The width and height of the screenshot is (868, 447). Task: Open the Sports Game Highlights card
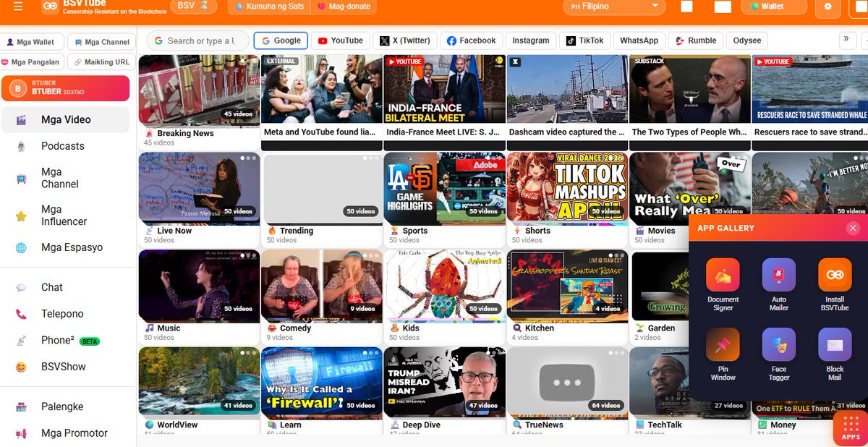(444, 199)
